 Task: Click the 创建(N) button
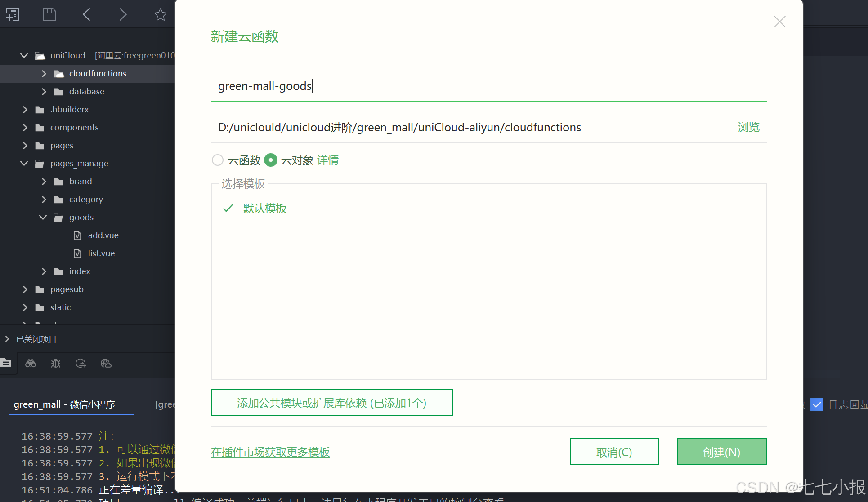pyautogui.click(x=721, y=452)
